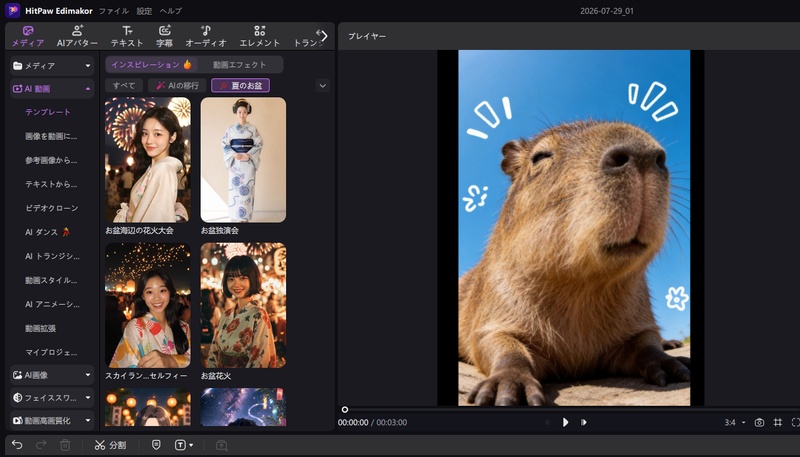Click the crop grid icon below player

[x=778, y=422]
